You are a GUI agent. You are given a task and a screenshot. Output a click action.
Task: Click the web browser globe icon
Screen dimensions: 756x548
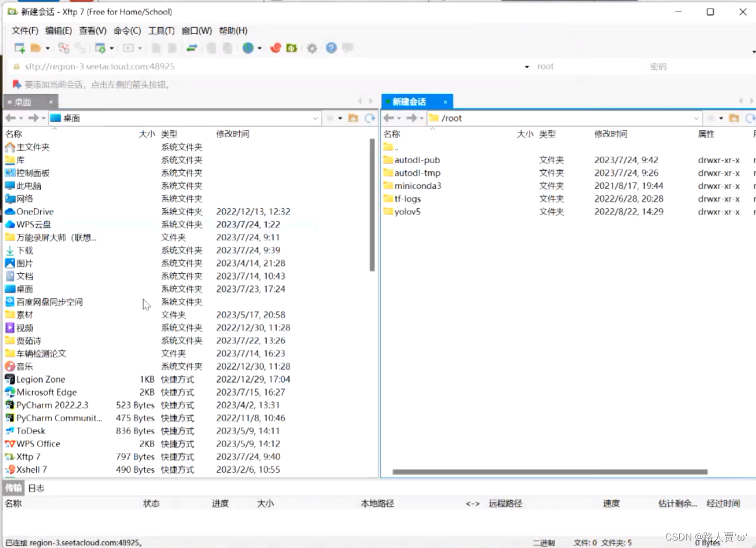click(248, 48)
